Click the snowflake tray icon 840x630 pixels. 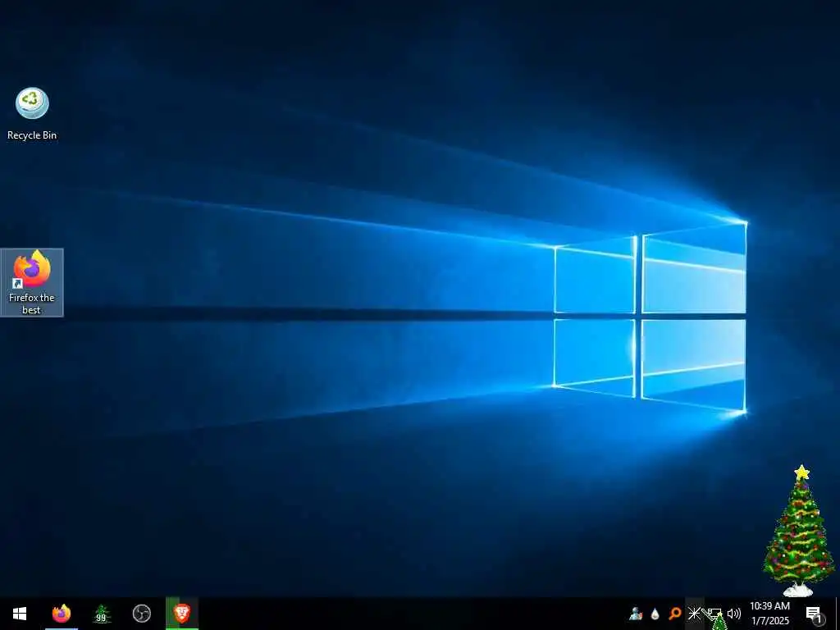[694, 614]
